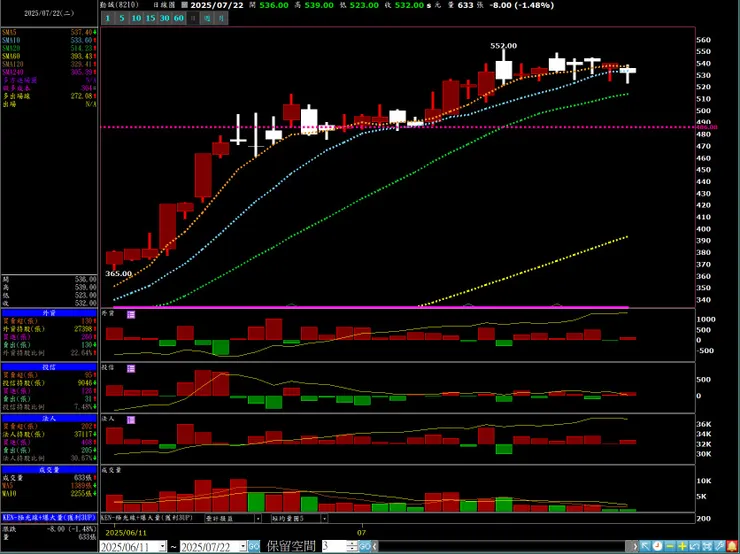740x554 pixels.
Task: Open the clock history icon
Action: tap(657, 546)
